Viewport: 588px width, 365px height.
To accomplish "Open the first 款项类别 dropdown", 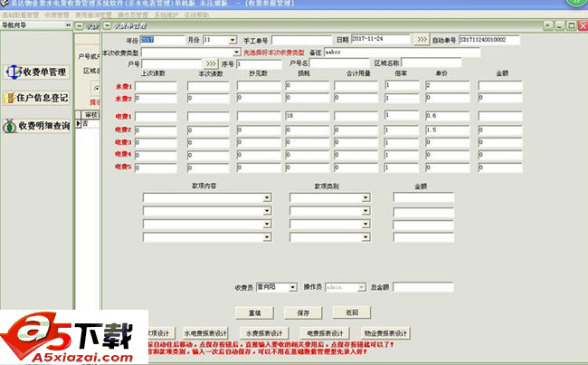I will pos(365,197).
